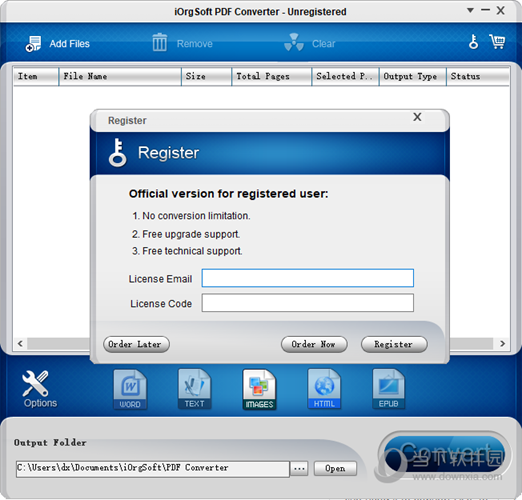The height and width of the screenshot is (500, 522).
Task: Select IMAGES output format icon
Action: click(x=259, y=389)
